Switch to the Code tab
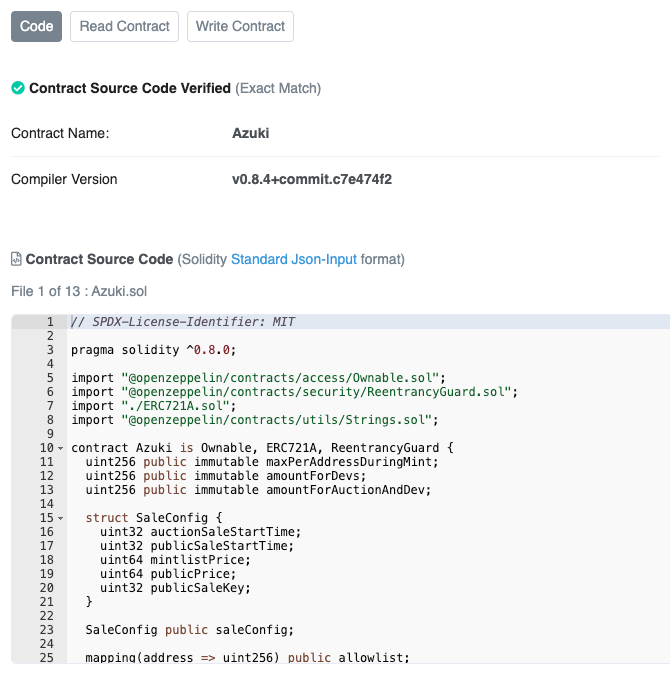 (x=37, y=27)
